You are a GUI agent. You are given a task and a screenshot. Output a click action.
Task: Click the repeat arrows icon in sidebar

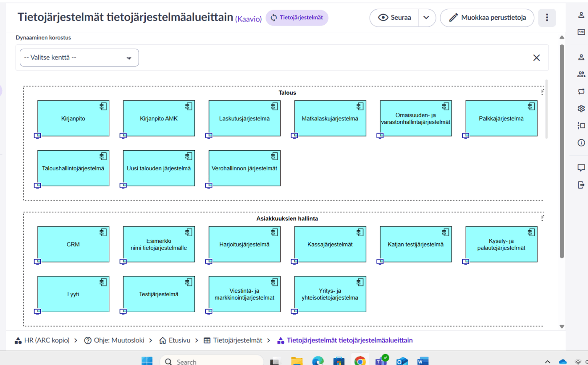(581, 91)
